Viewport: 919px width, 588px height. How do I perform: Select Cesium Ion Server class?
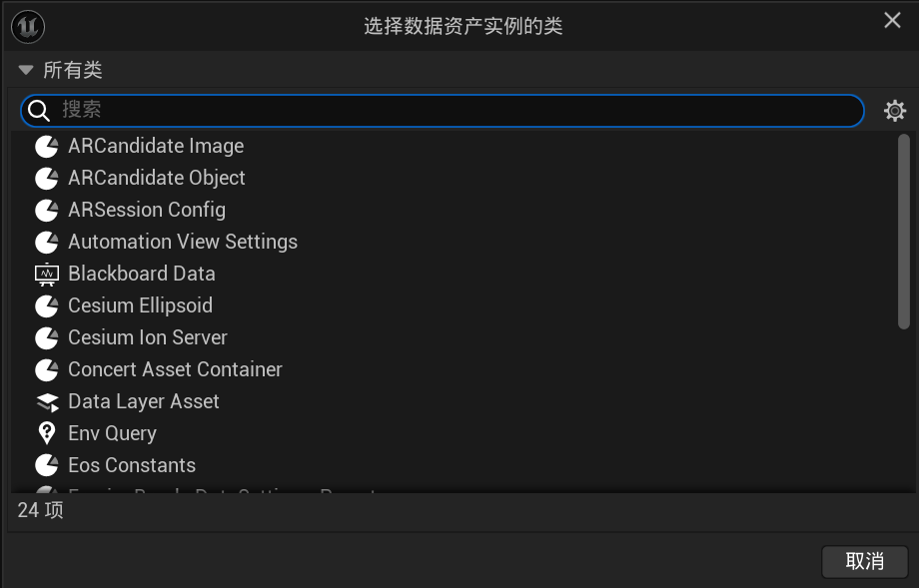(147, 337)
